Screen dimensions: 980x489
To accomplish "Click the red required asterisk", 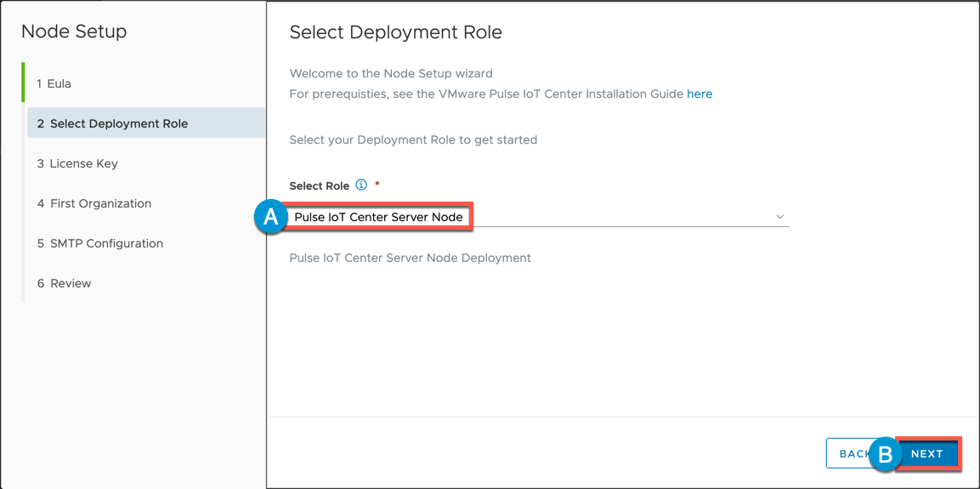I will [377, 185].
